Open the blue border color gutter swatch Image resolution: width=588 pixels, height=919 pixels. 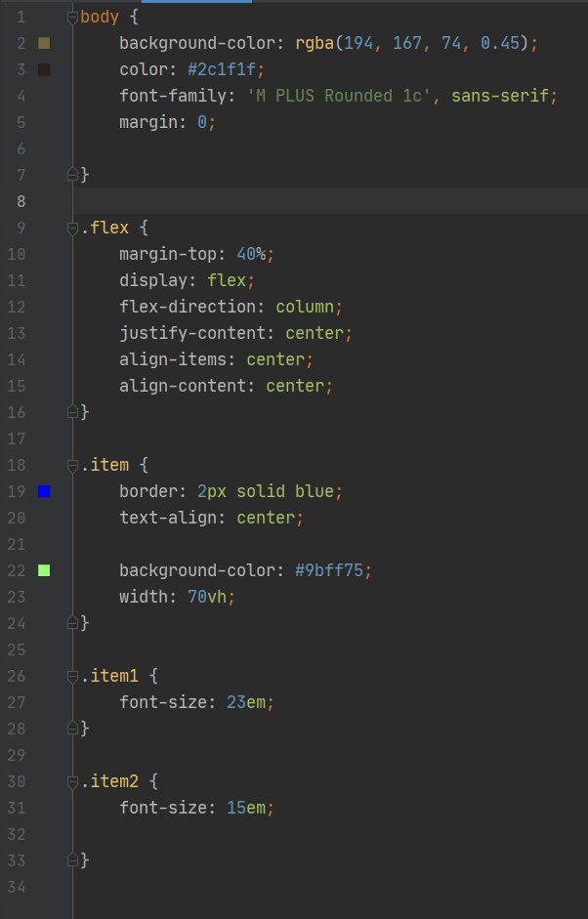point(44,491)
